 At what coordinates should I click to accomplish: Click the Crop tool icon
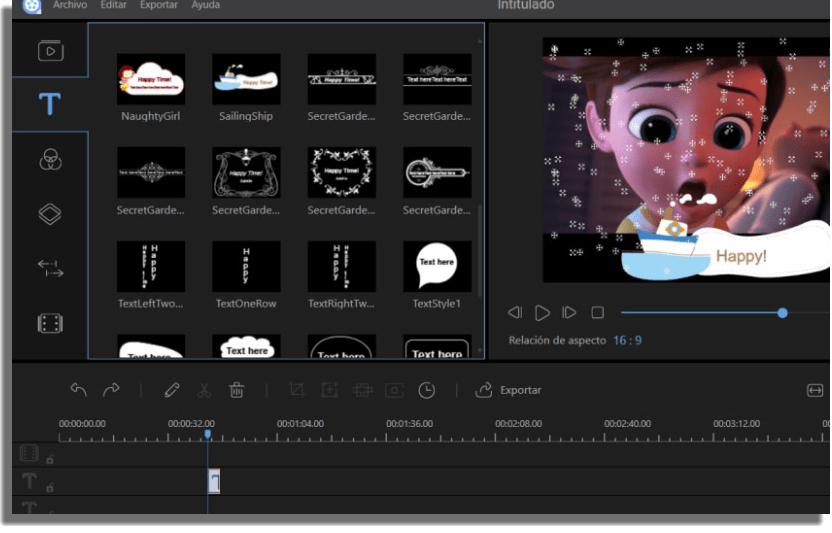[x=297, y=390]
